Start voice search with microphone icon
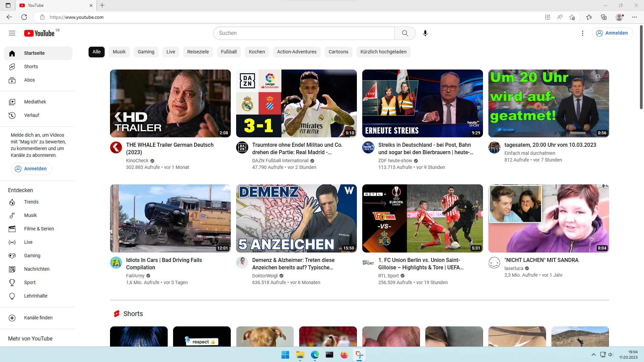Image resolution: width=644 pixels, height=362 pixels. pos(425,33)
